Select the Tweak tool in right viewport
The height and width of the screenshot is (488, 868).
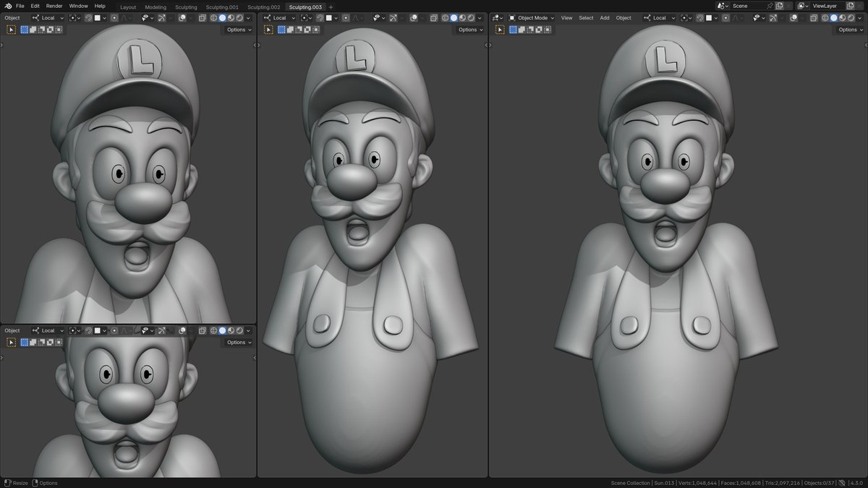501,30
